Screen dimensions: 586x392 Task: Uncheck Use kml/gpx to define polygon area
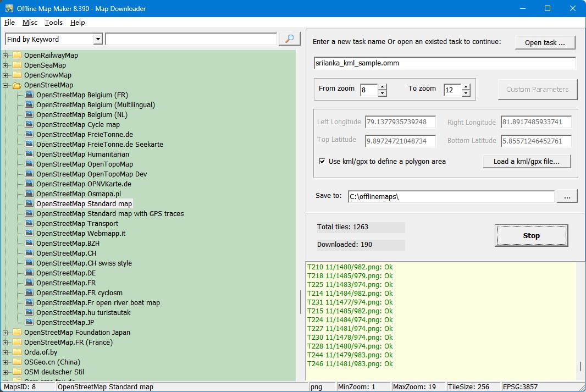(x=322, y=161)
